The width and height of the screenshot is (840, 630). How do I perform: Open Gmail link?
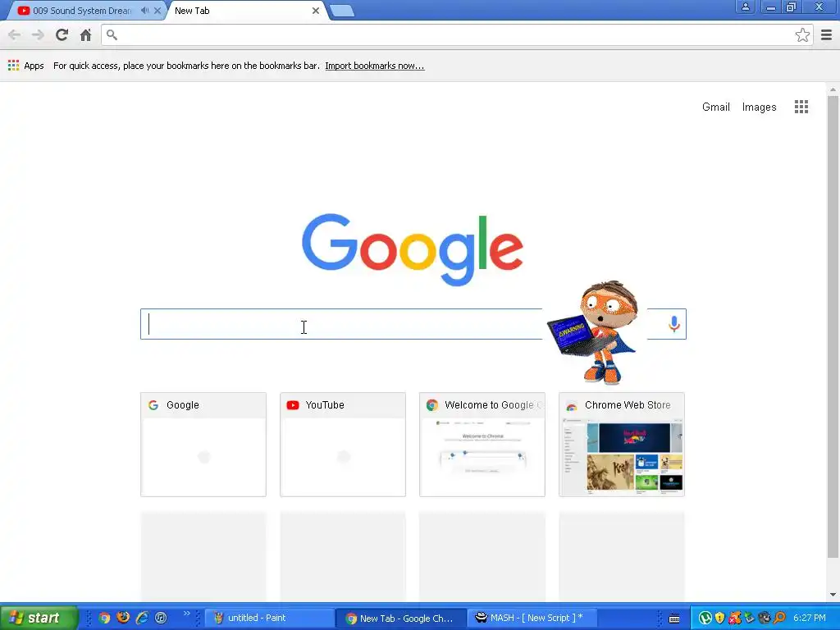pos(715,107)
